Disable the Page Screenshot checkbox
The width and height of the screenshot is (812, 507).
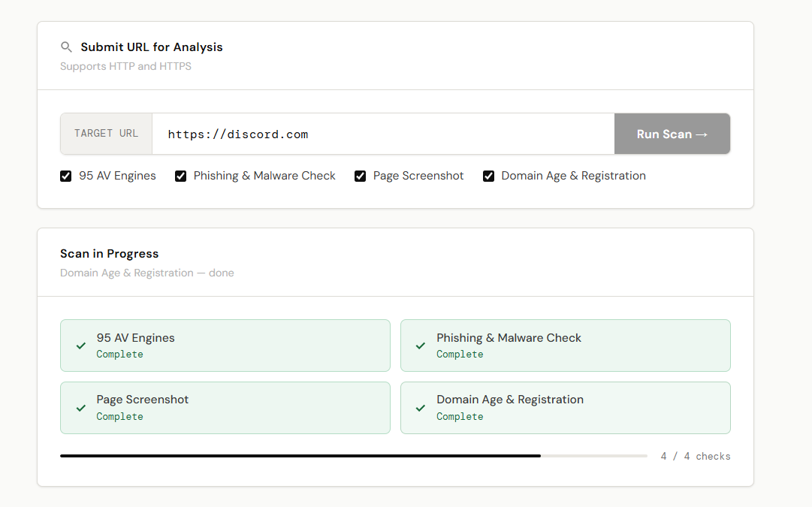[x=361, y=177]
